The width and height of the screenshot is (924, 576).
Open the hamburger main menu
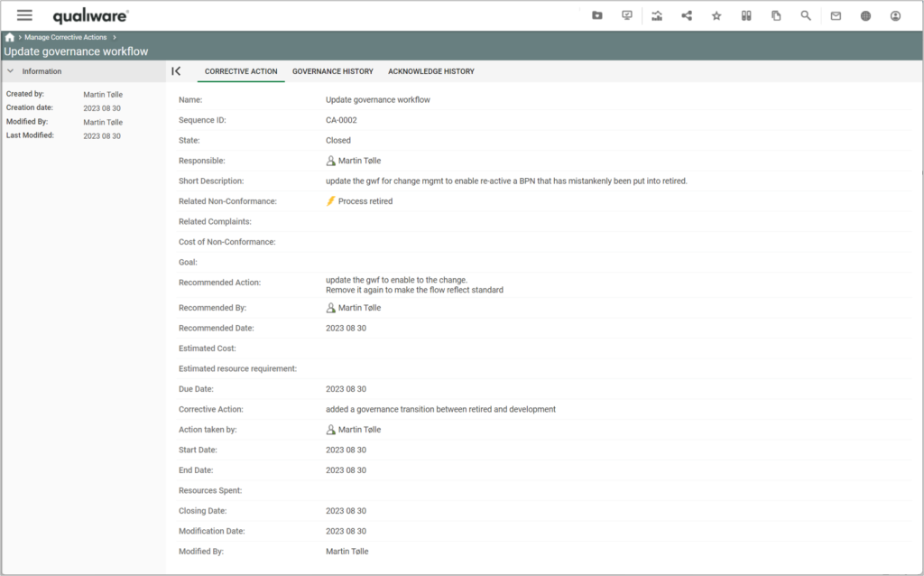click(x=24, y=15)
